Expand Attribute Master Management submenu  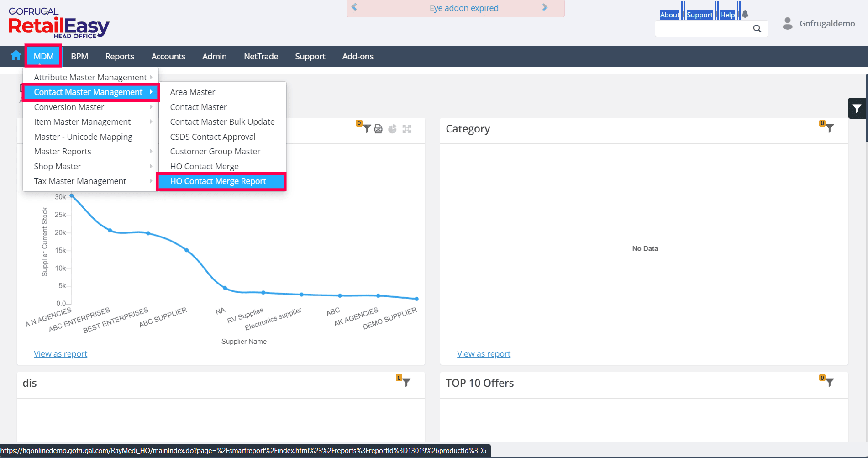91,77
